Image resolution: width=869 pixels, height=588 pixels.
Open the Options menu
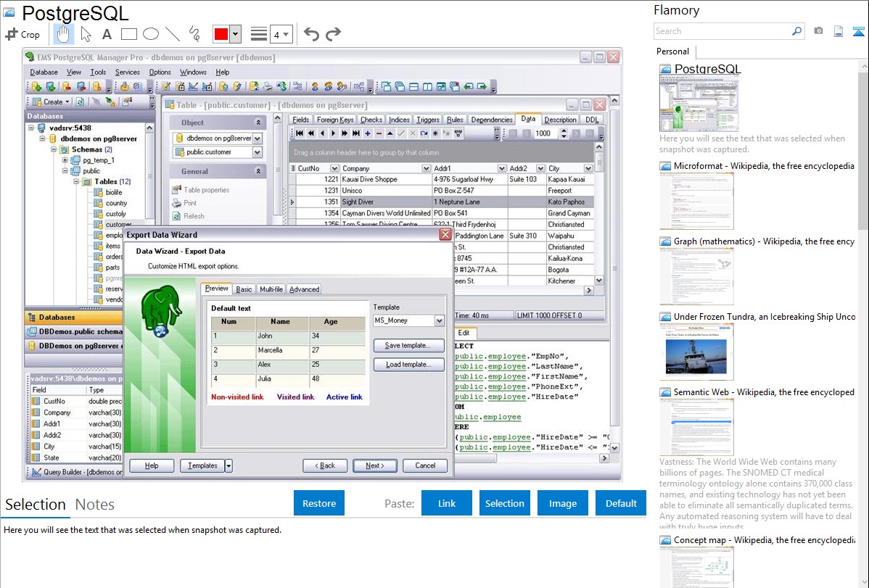click(160, 72)
